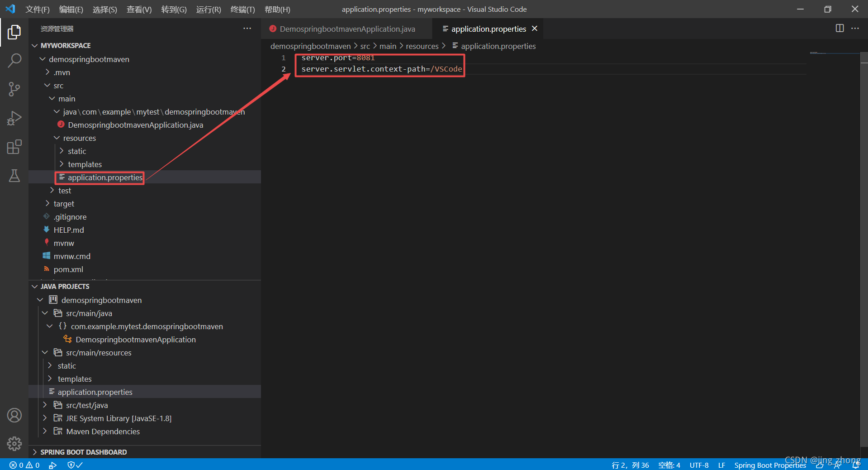
Task: Click the debug launch status bar icon
Action: click(x=53, y=465)
